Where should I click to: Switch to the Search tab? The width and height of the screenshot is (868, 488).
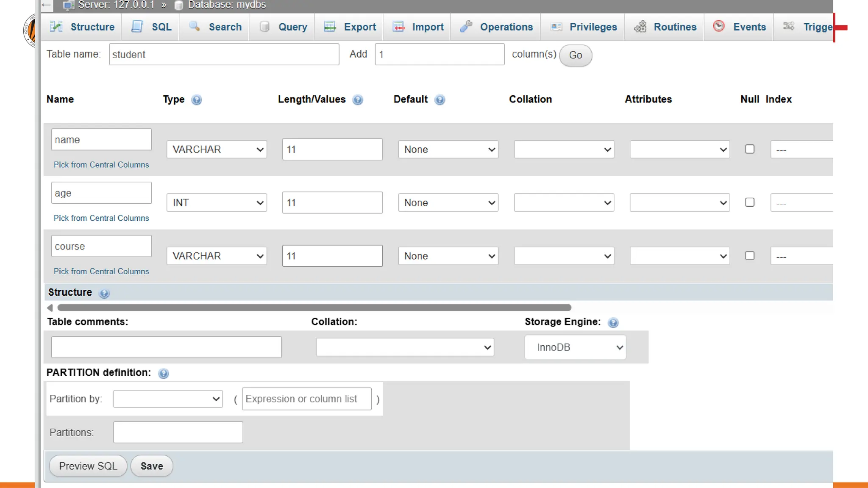(x=215, y=27)
